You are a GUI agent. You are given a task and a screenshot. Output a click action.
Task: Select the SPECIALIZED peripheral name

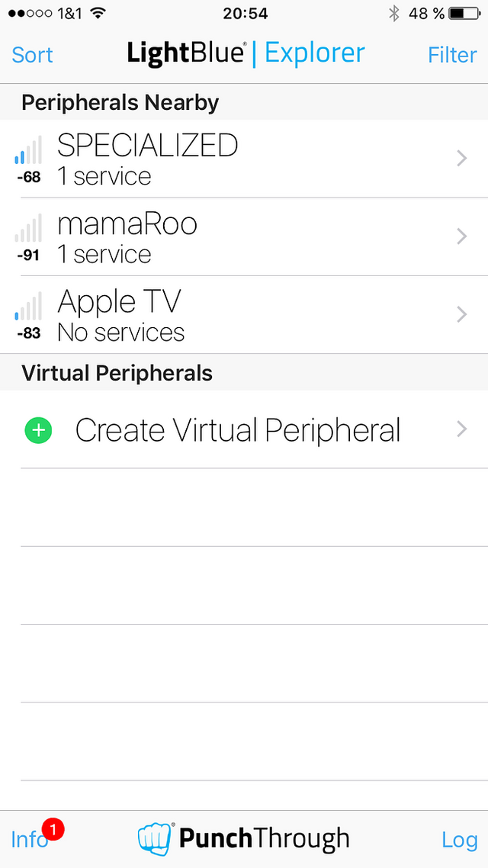[x=148, y=146]
